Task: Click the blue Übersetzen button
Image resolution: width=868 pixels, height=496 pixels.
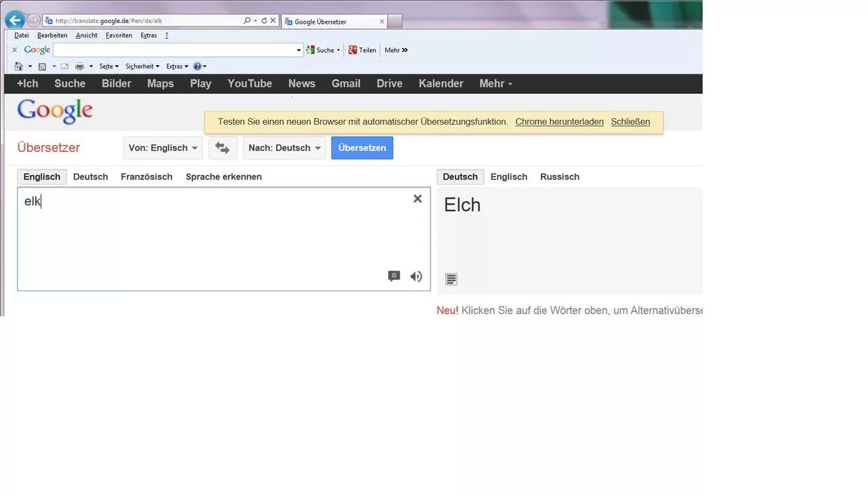Action: point(362,148)
